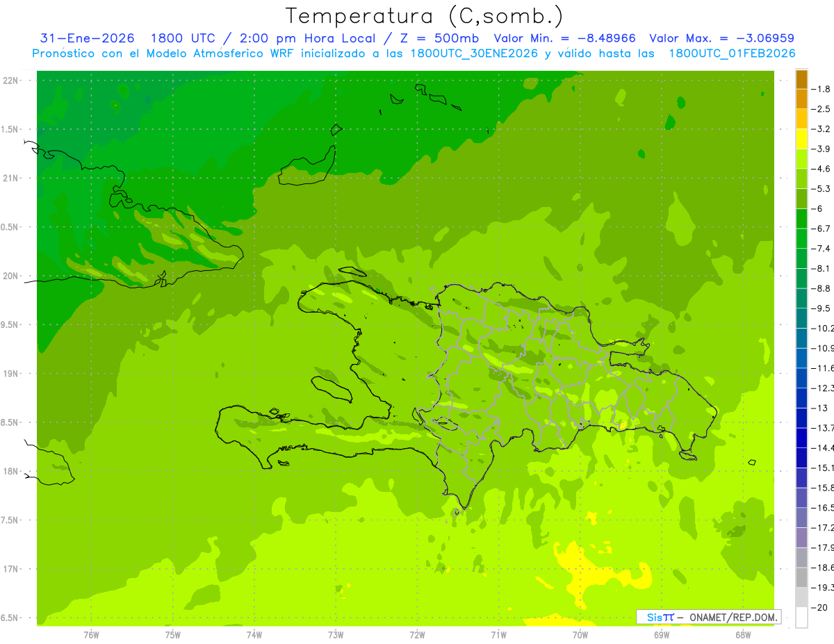Click the "74W" longitude label
The image size is (834, 644).
click(254, 635)
